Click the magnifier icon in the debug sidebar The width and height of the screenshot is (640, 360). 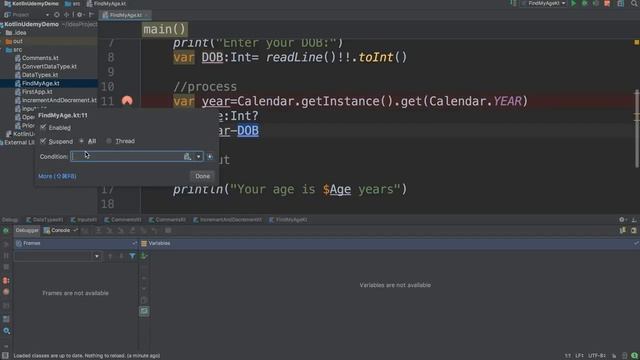tap(7, 331)
